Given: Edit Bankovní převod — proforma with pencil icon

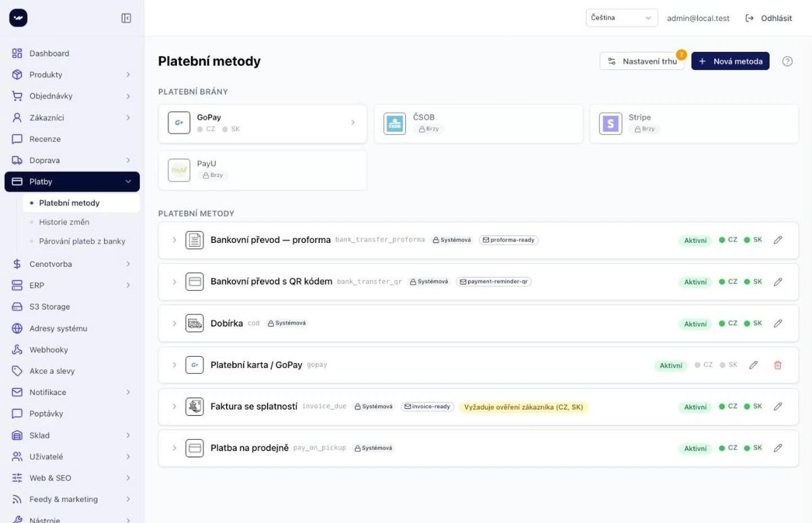Looking at the screenshot, I should [778, 240].
